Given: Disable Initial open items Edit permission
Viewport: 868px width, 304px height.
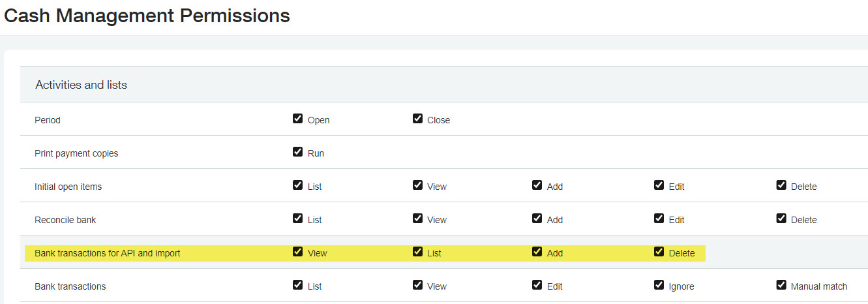Looking at the screenshot, I should [x=659, y=185].
